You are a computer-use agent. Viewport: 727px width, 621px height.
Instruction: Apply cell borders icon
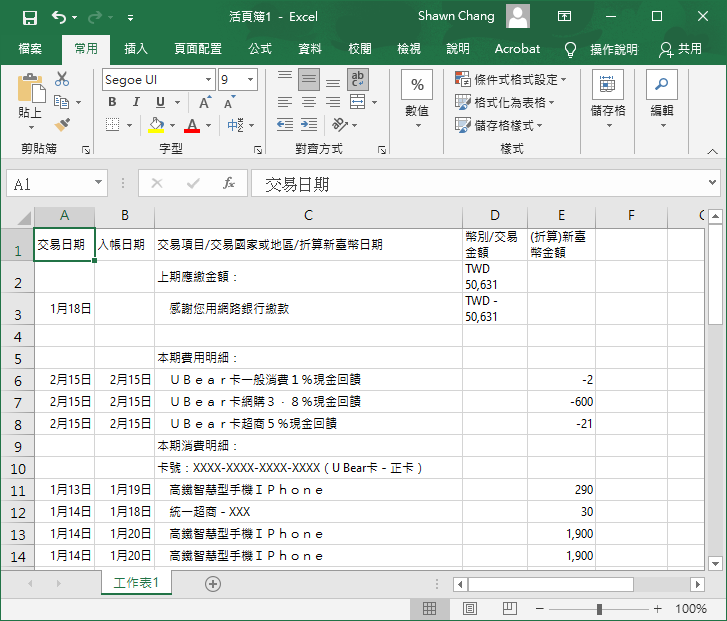[x=112, y=125]
